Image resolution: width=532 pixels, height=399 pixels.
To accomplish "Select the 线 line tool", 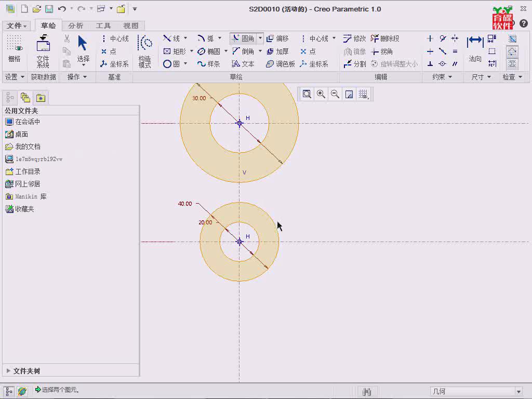I will [171, 38].
